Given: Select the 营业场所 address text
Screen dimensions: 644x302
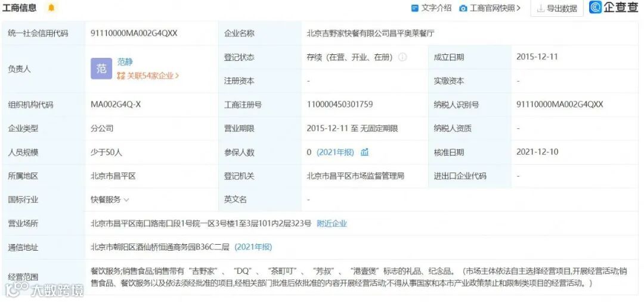Looking at the screenshot, I should click(202, 224).
